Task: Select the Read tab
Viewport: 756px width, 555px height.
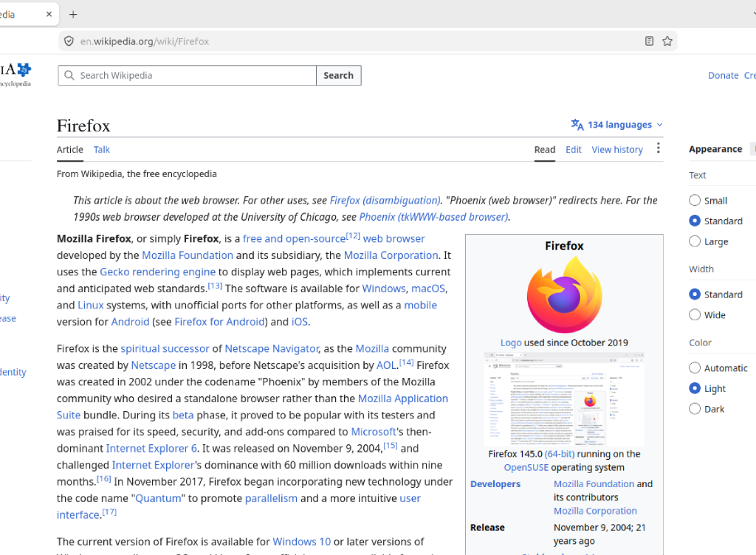Action: point(545,150)
